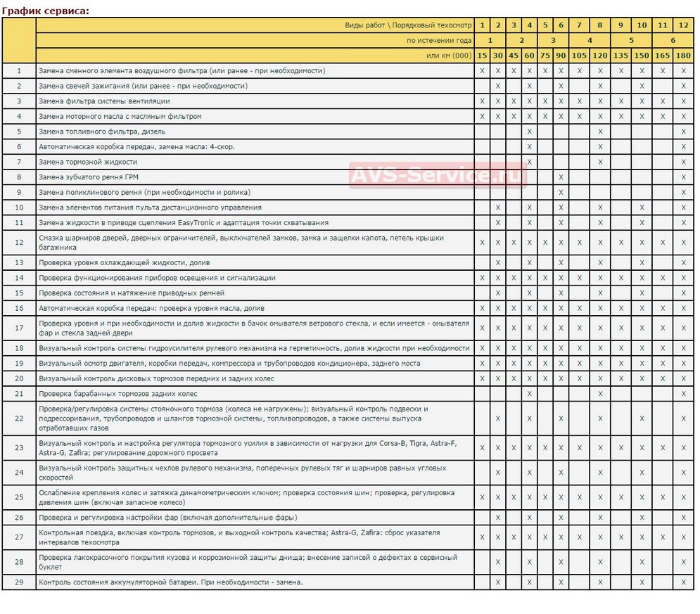700x614 pixels.
Task: Select row "Визуальный контроль защитных чехлов рулевого механизма"
Action: coord(348,473)
